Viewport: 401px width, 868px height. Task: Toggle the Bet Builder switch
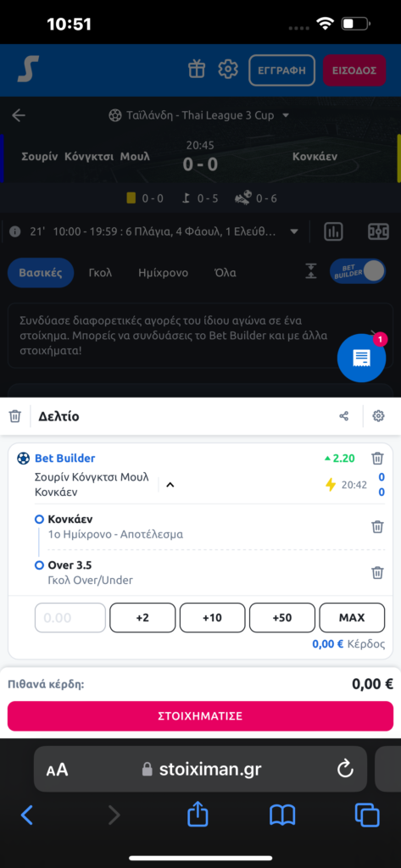[x=357, y=272]
